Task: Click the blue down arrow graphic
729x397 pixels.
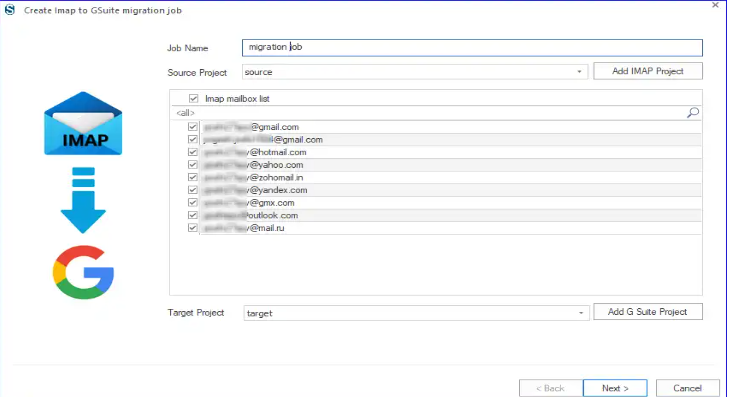Action: [83, 200]
